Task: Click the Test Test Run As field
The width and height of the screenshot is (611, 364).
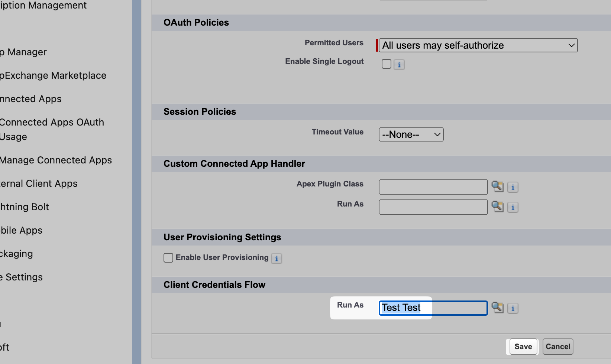Action: pyautogui.click(x=433, y=308)
